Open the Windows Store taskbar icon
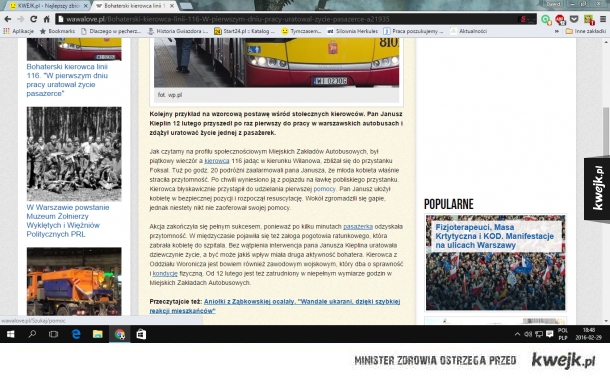The image size is (610, 379). click(141, 334)
